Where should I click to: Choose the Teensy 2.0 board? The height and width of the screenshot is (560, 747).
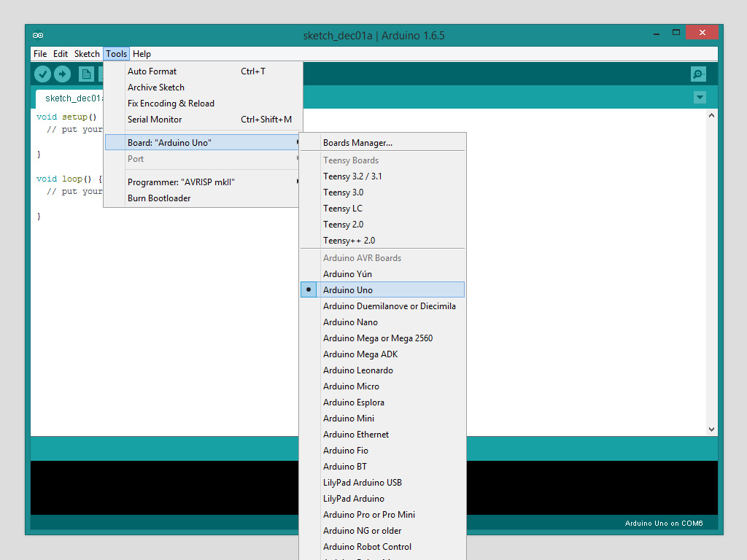[x=382, y=225]
